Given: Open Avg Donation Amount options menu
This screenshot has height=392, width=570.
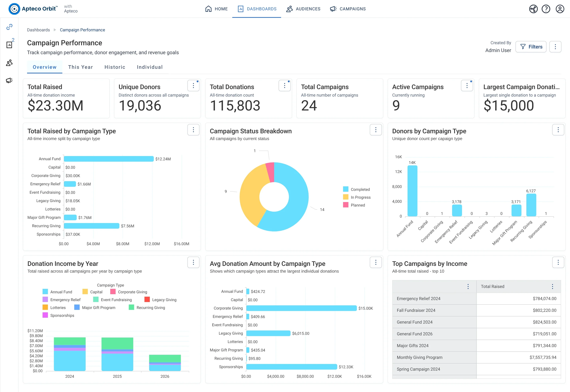Looking at the screenshot, I should [x=376, y=262].
